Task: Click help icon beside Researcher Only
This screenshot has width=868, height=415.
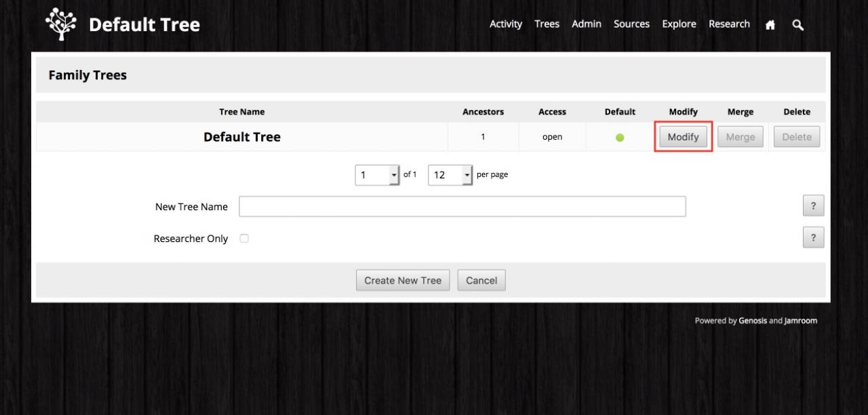Action: 813,238
